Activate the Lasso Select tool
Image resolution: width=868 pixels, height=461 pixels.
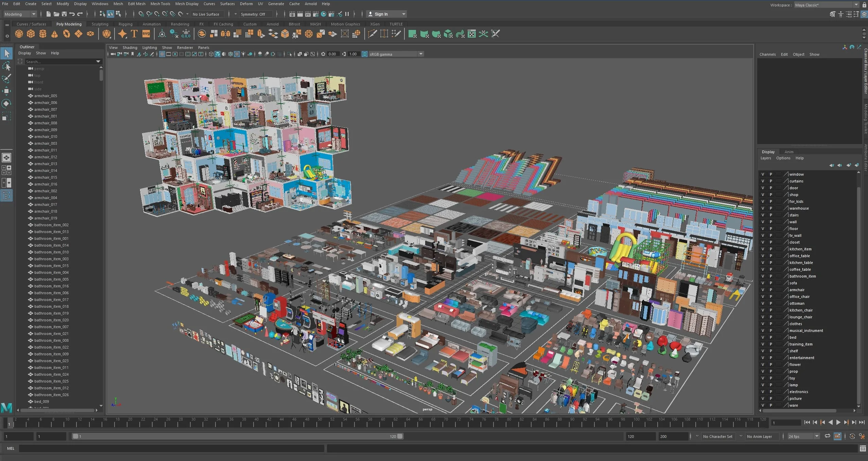[x=7, y=66]
